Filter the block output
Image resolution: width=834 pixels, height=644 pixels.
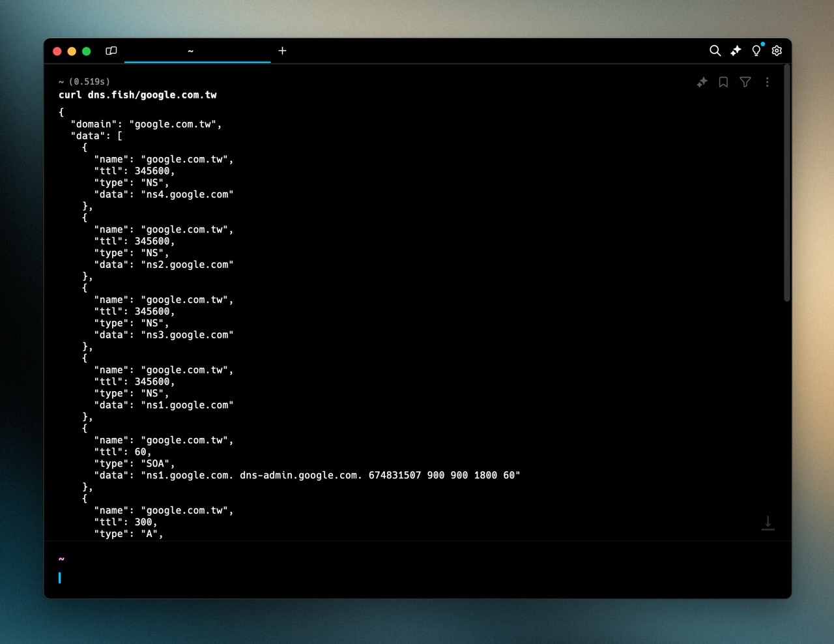[x=745, y=82]
